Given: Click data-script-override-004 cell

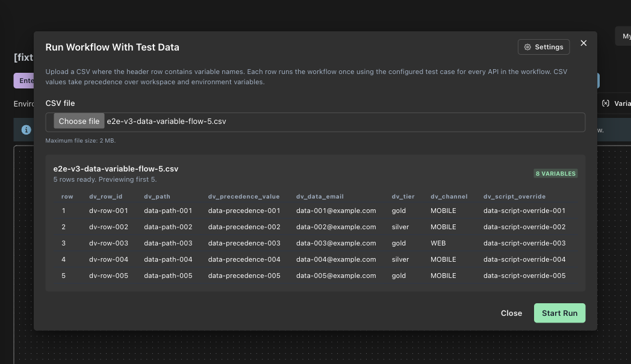Looking at the screenshot, I should pos(524,259).
